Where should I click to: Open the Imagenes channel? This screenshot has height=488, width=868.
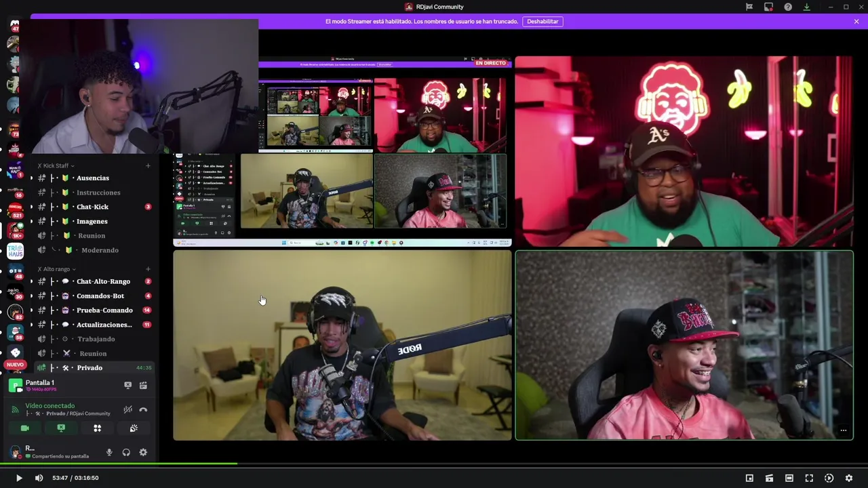point(92,221)
